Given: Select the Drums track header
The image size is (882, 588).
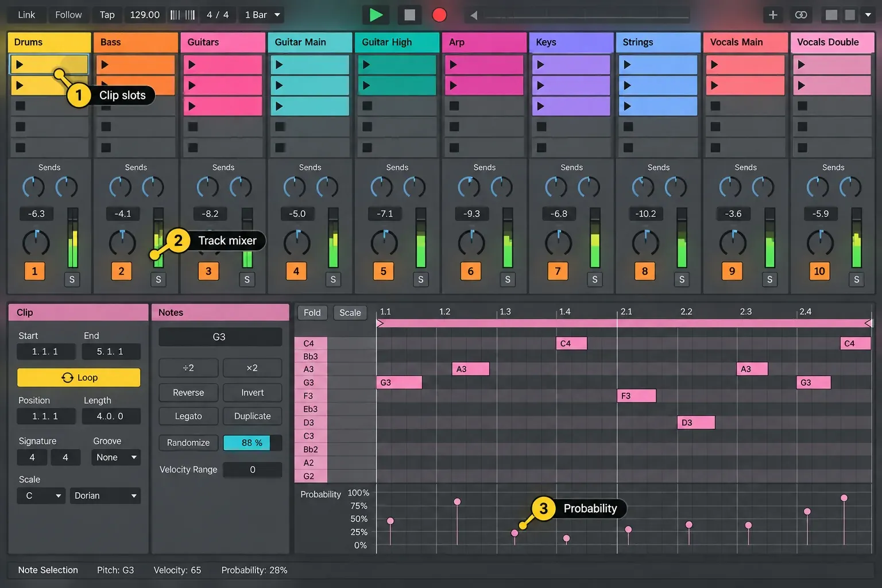Looking at the screenshot, I should [49, 42].
